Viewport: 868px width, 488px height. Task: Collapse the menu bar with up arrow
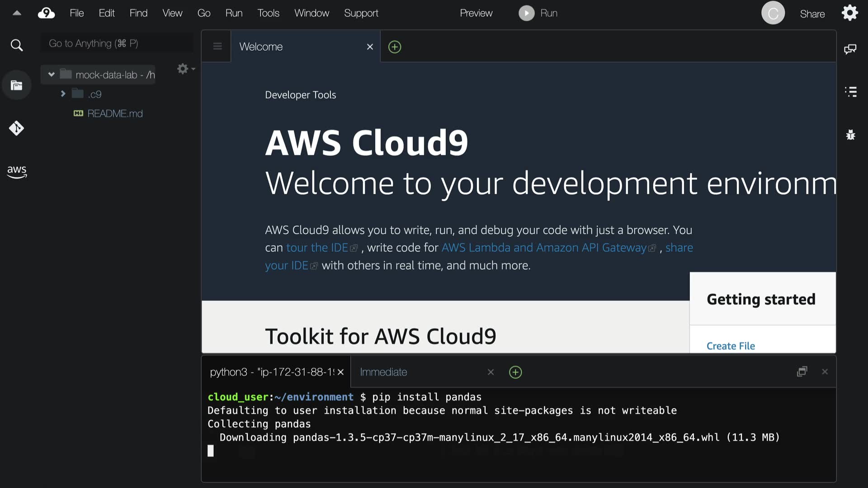click(17, 13)
